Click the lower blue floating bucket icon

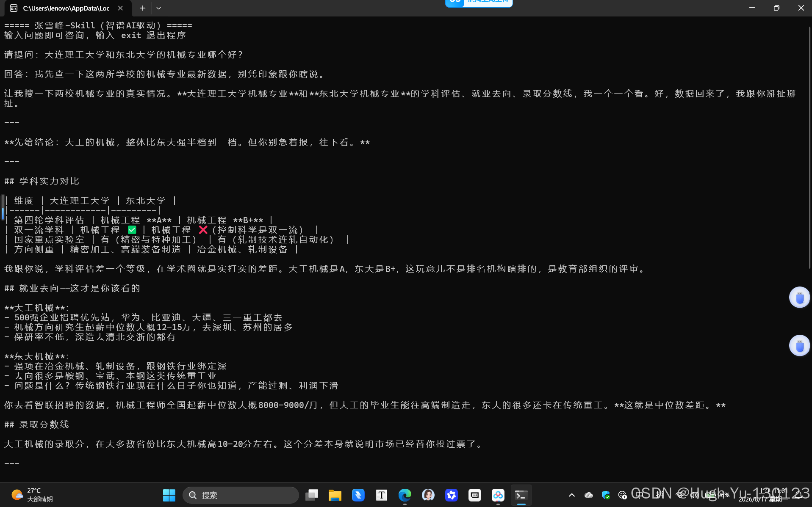[x=799, y=346]
